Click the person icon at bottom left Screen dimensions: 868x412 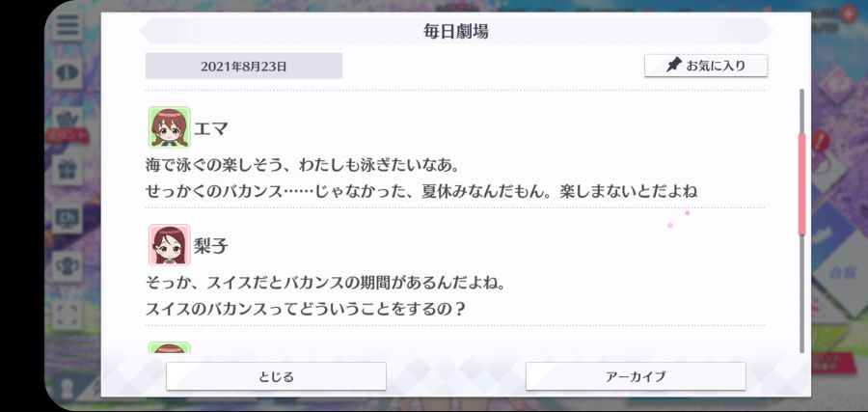pos(68,388)
